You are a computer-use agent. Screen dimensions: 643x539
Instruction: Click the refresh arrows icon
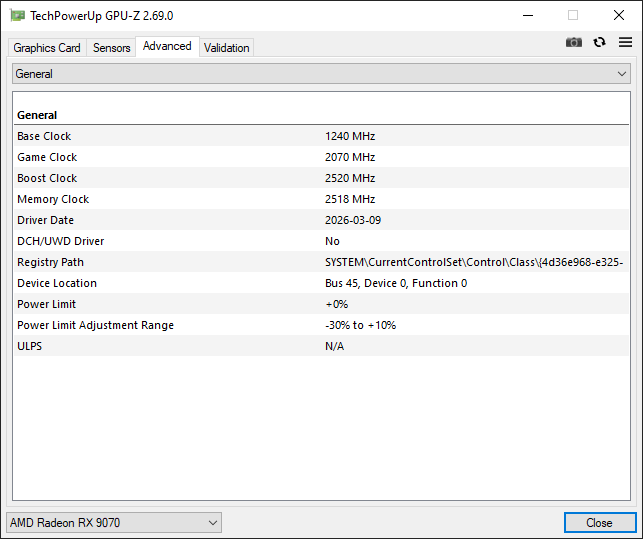click(x=600, y=42)
